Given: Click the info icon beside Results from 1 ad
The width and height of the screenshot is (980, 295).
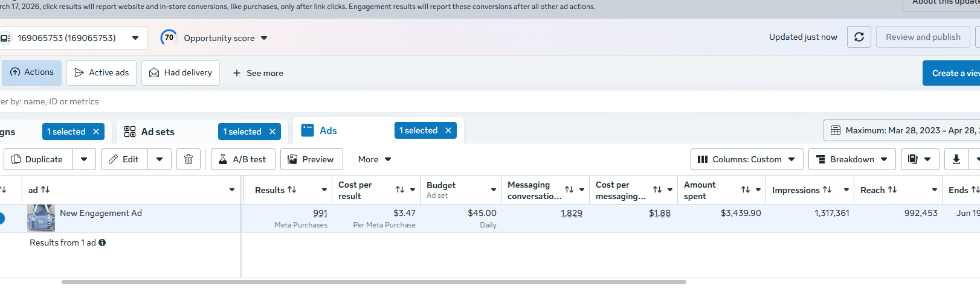Looking at the screenshot, I should (x=102, y=243).
